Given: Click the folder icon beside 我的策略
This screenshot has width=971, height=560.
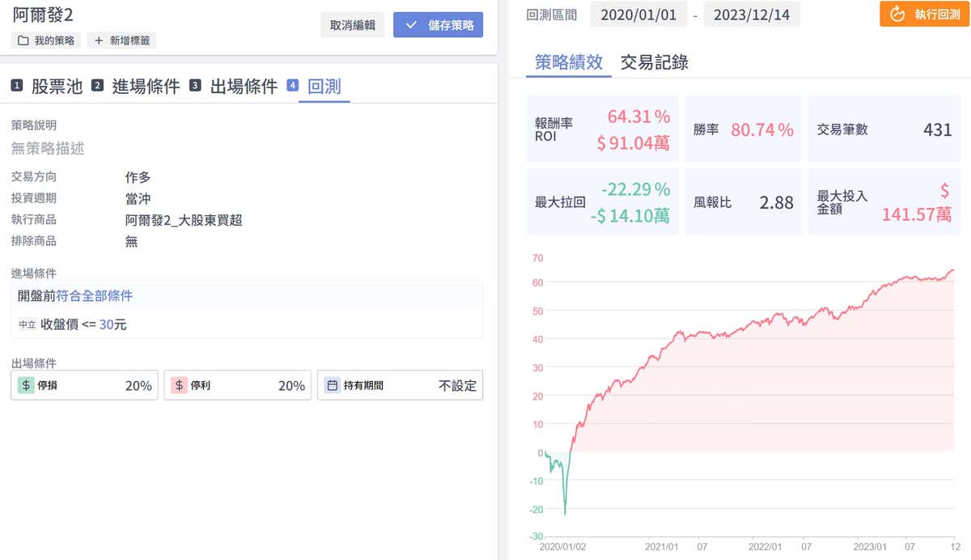Looking at the screenshot, I should point(23,40).
